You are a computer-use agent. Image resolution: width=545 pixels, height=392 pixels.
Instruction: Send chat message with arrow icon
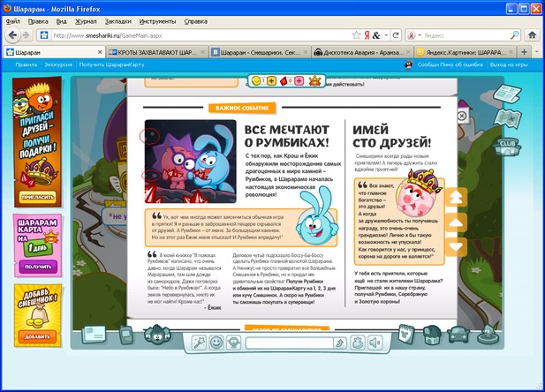(x=339, y=343)
